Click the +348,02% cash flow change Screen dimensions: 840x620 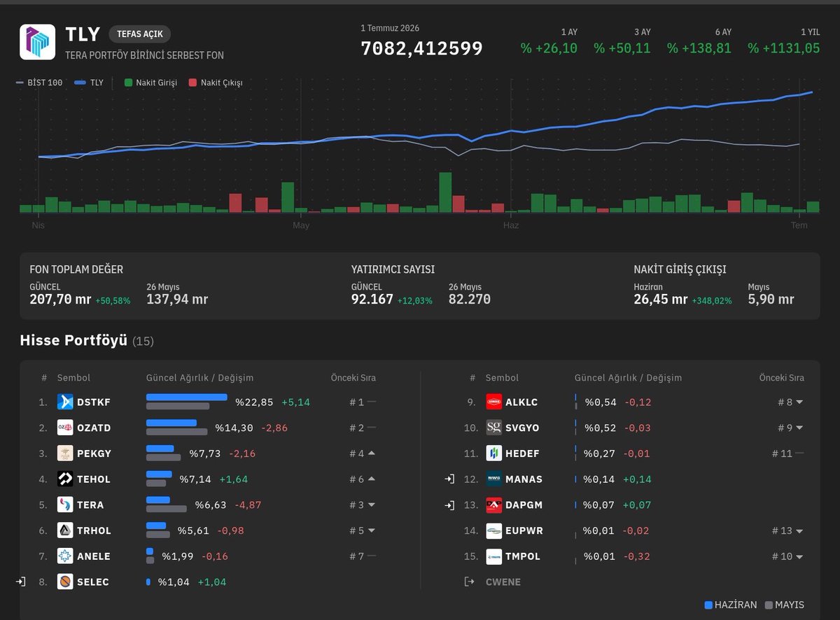712,301
